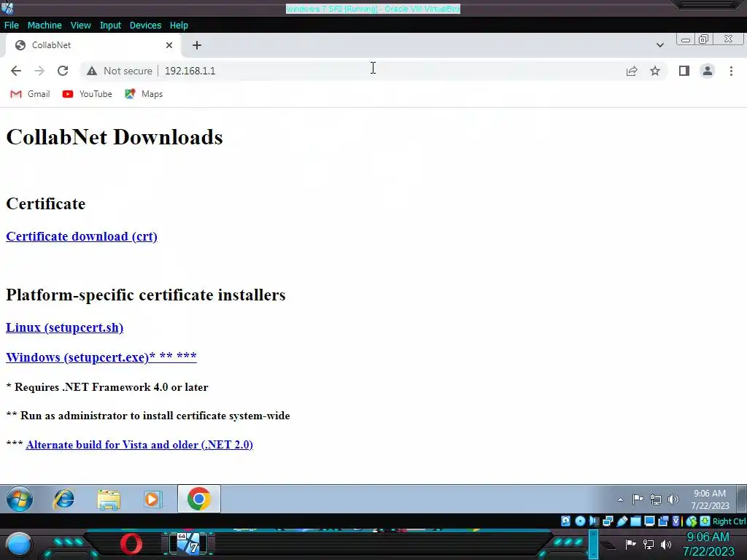Click the VirtualBox audio status icon
The height and width of the screenshot is (560, 747).
[x=594, y=521]
